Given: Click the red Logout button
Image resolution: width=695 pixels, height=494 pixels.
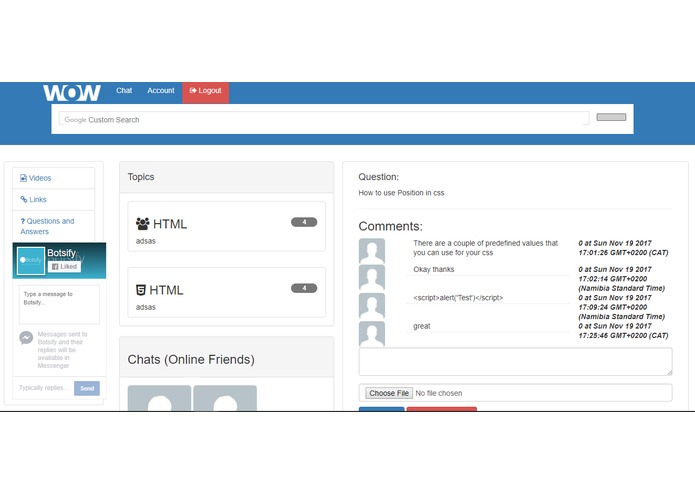Looking at the screenshot, I should tap(206, 93).
